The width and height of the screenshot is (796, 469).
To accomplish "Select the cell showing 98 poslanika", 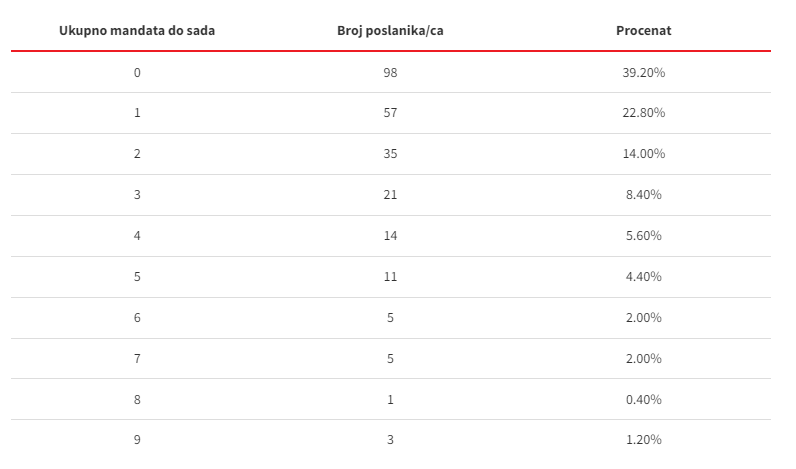I will (390, 73).
